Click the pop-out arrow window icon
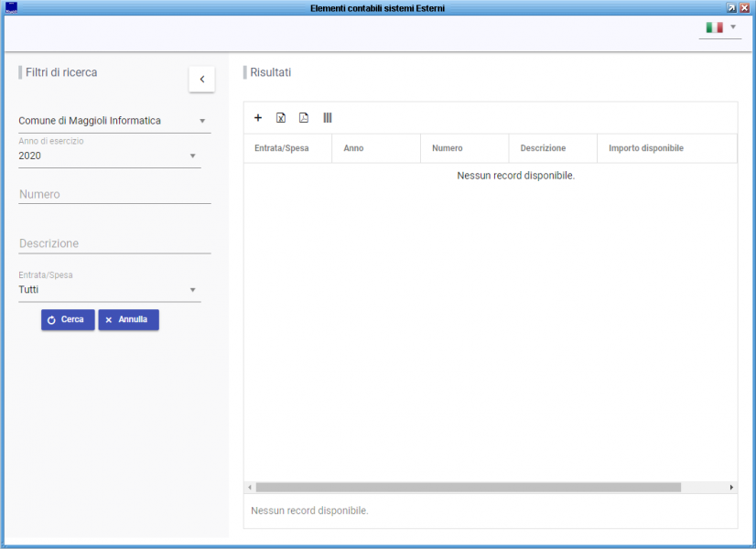Screen dimensions: 756x549 tap(731, 7)
